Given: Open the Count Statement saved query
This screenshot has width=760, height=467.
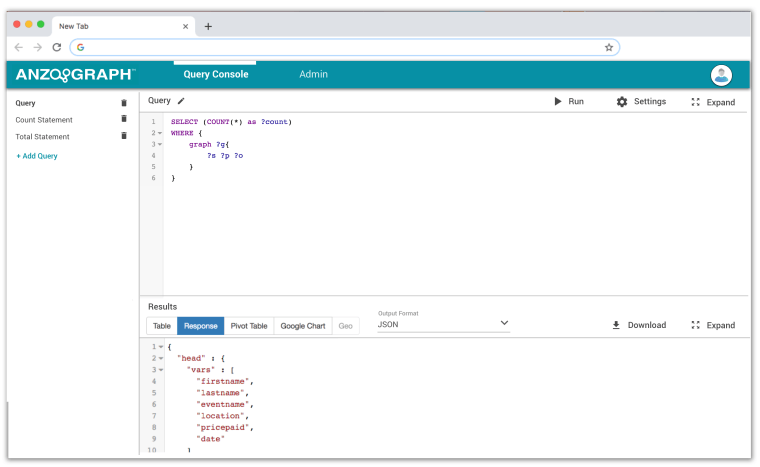Looking at the screenshot, I should pyautogui.click(x=44, y=120).
